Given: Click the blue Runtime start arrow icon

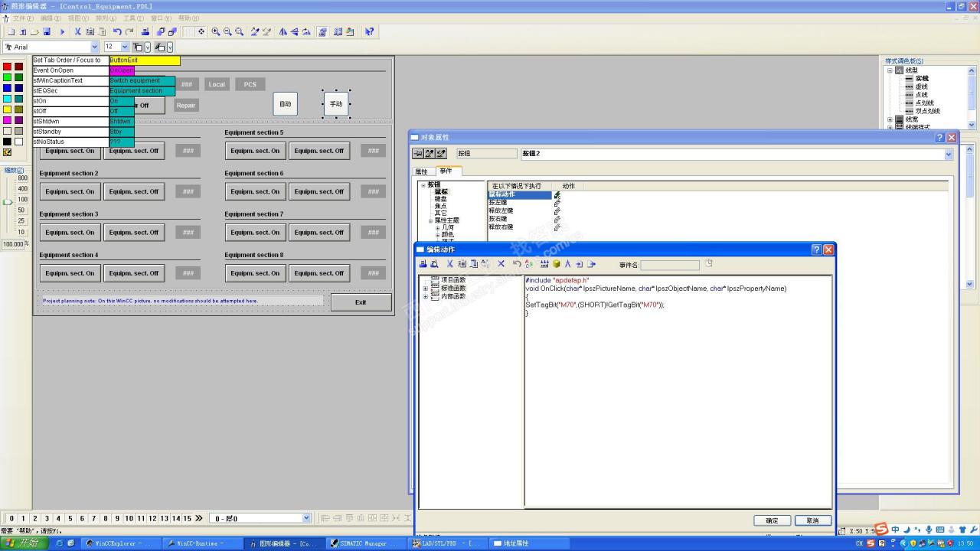Looking at the screenshot, I should 63,32.
